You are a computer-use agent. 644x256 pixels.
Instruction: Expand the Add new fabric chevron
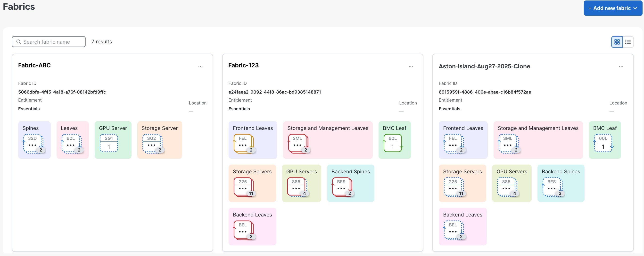(636, 8)
